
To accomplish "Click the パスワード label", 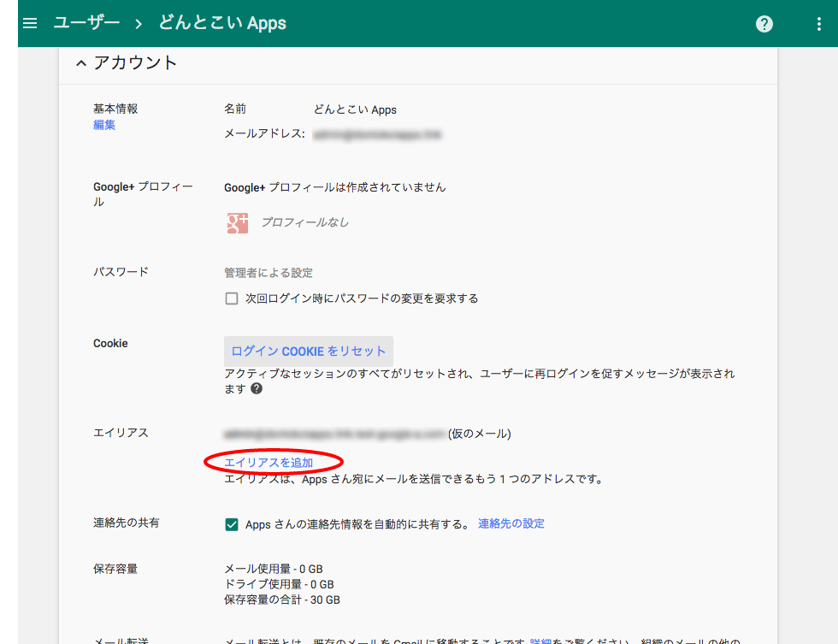I will point(121,271).
